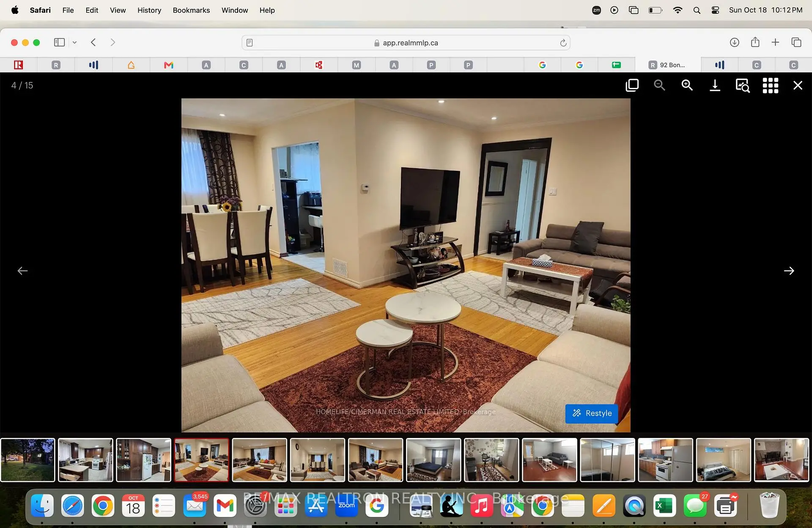
Task: Switch to the 92 Bon... tab
Action: pyautogui.click(x=667, y=65)
